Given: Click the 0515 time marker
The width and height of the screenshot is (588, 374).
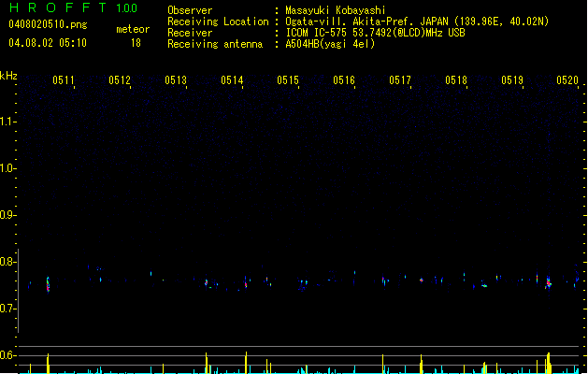Looking at the screenshot, I should pyautogui.click(x=288, y=80).
